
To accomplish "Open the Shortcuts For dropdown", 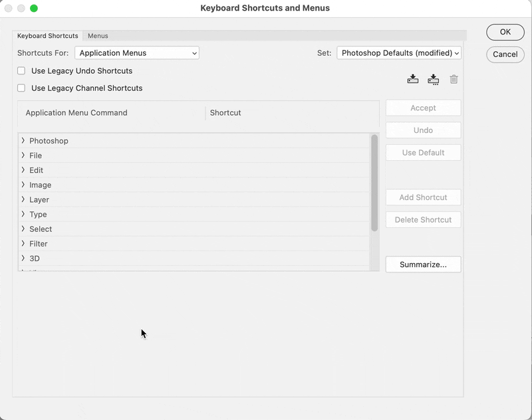I will pyautogui.click(x=137, y=53).
